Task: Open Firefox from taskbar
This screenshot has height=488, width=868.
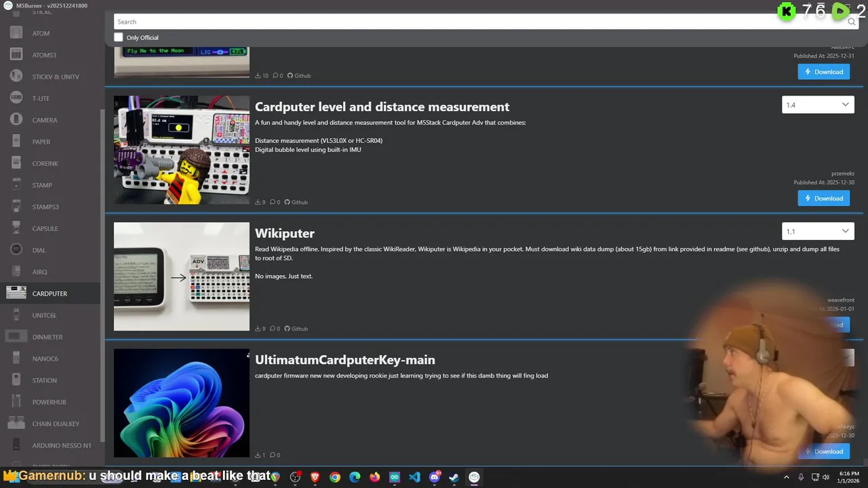Action: point(374,477)
